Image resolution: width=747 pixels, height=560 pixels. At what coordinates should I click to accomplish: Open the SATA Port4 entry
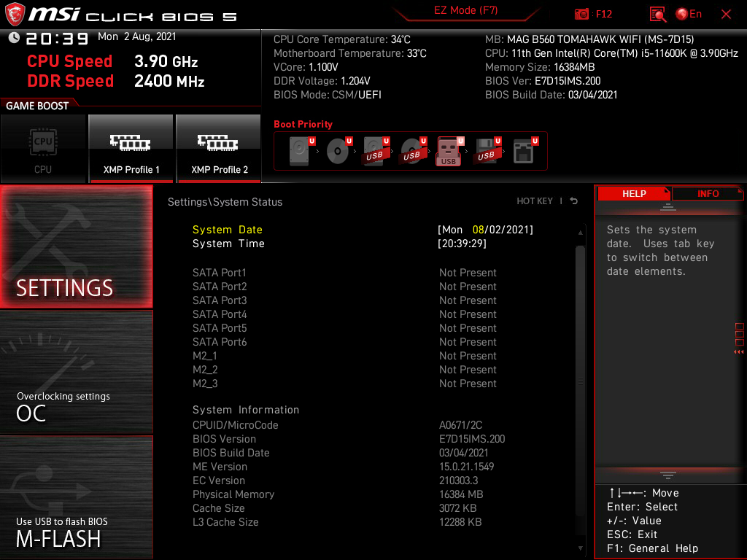[344, 314]
